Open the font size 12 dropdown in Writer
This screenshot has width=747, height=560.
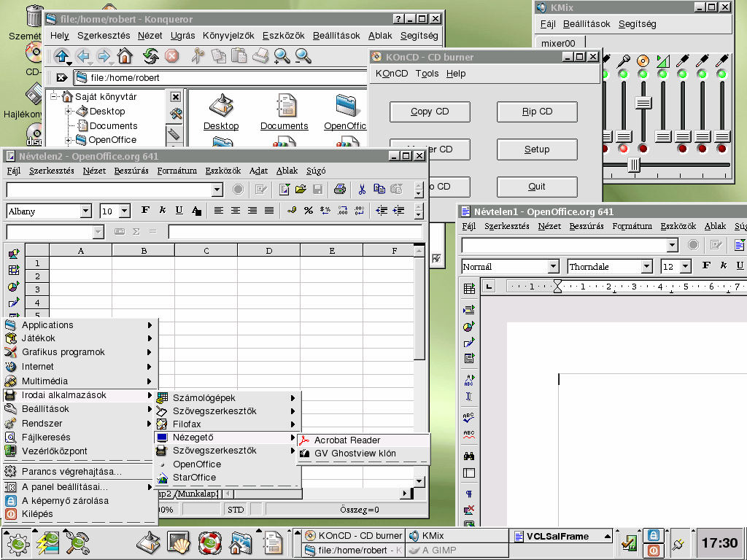686,266
